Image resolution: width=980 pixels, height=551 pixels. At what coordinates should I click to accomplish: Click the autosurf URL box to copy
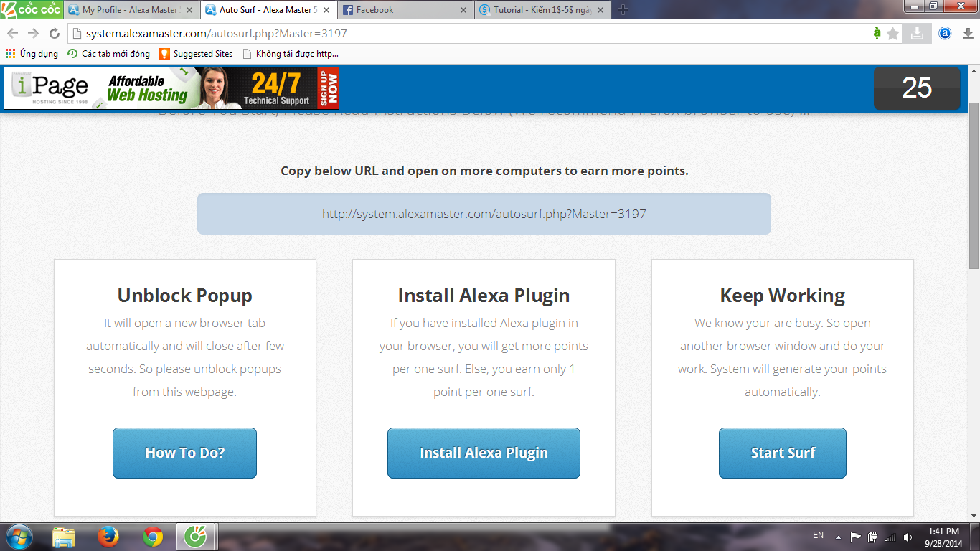(x=484, y=214)
